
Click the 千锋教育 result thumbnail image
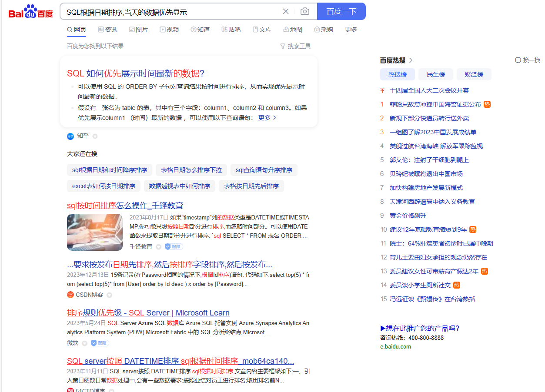tap(95, 232)
